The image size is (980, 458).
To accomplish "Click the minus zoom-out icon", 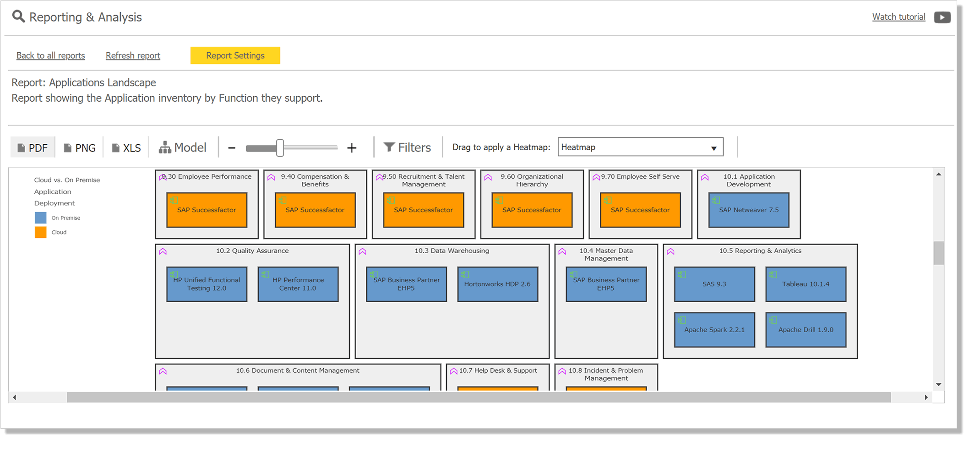I will [x=232, y=148].
